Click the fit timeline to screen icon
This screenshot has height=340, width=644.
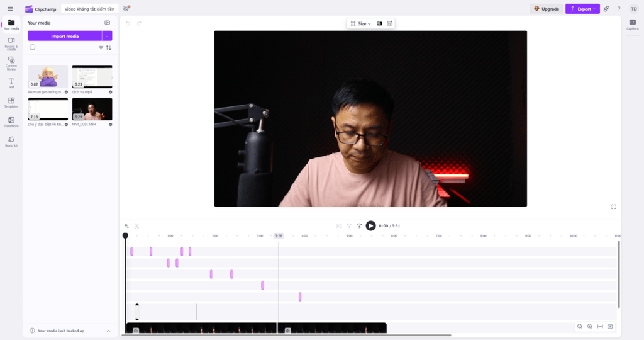(x=600, y=326)
